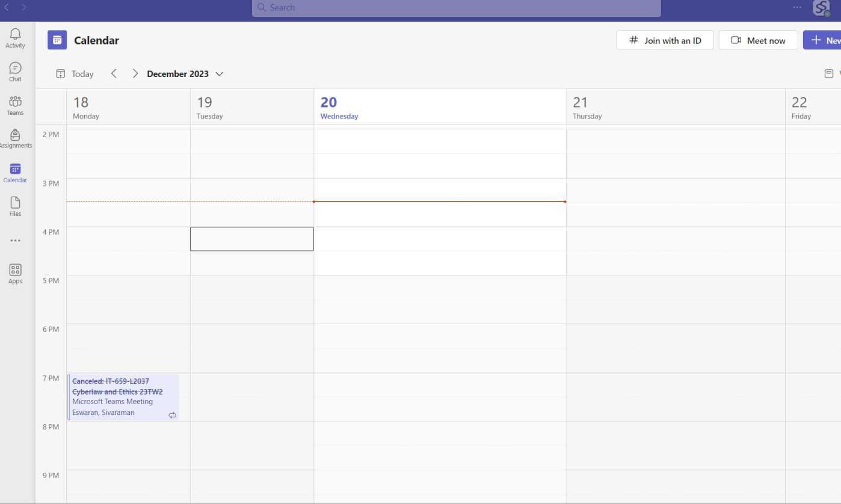Click the recurring icon on canceled meeting

click(x=173, y=415)
